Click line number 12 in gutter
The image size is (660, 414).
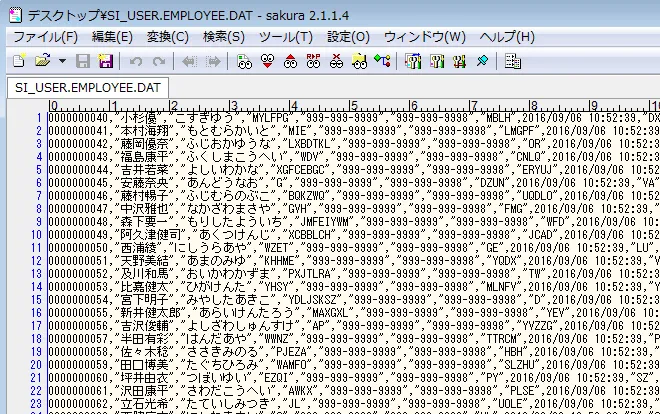[x=36, y=261]
